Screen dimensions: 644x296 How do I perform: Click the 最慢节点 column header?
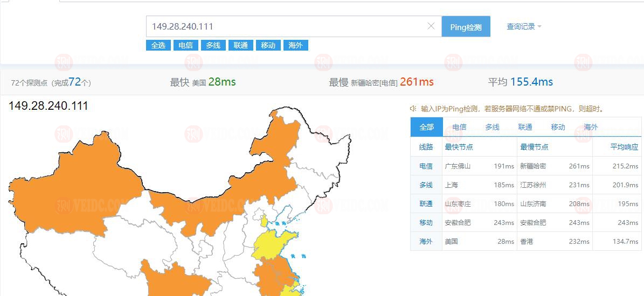[535, 147]
